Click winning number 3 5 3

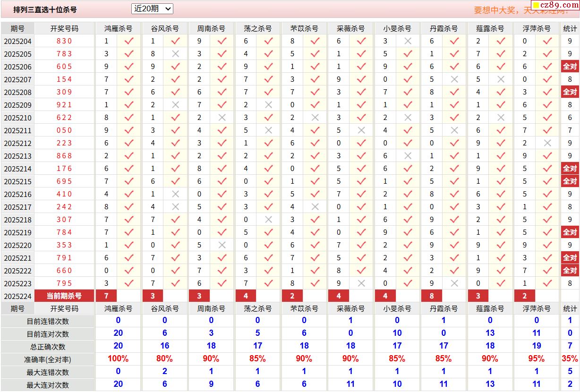pyautogui.click(x=64, y=245)
